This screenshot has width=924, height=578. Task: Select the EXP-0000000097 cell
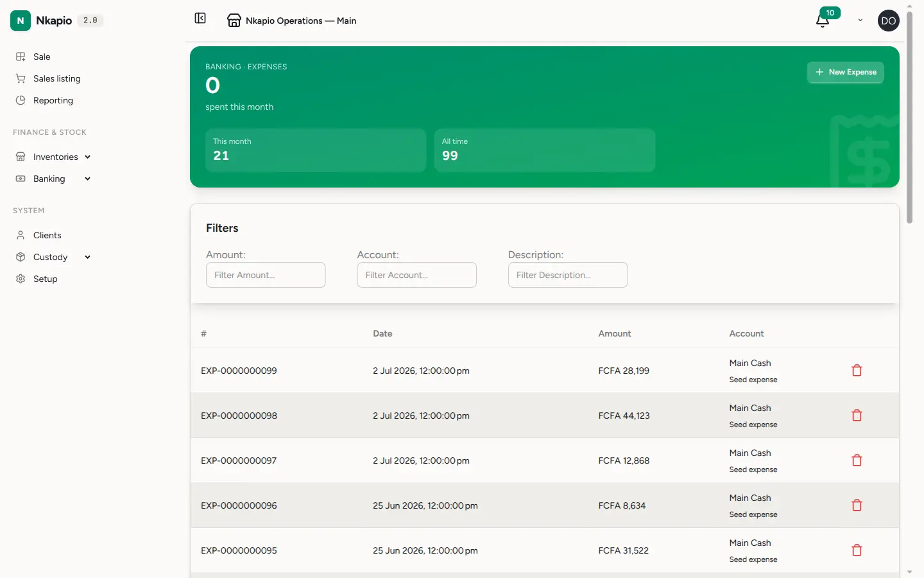click(239, 460)
